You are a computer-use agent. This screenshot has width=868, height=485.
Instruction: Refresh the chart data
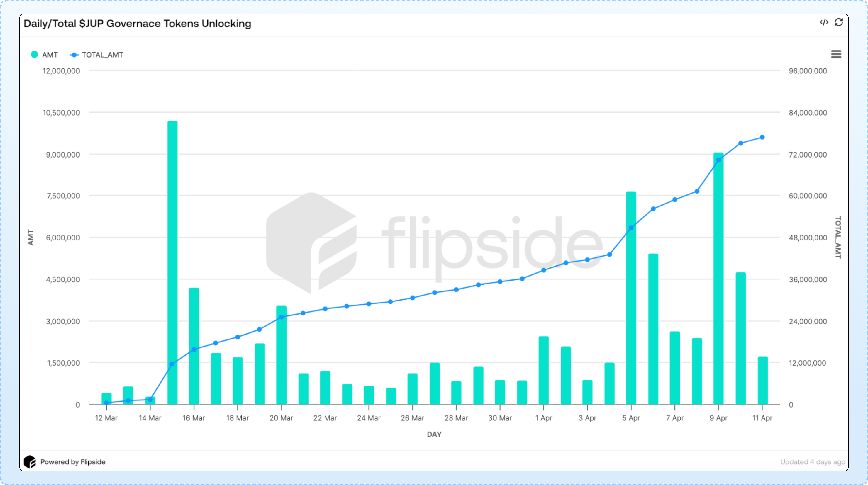point(839,22)
